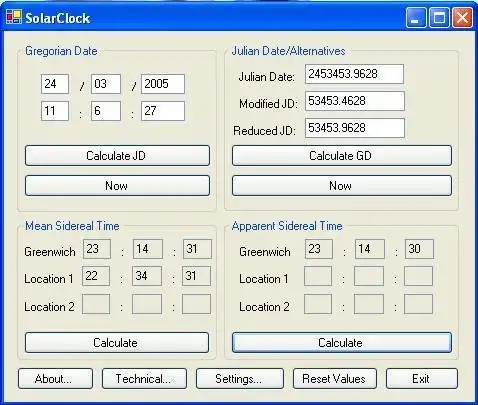Click Apparent Greenwich hours field showing 23
The image size is (478, 405).
pyautogui.click(x=319, y=249)
